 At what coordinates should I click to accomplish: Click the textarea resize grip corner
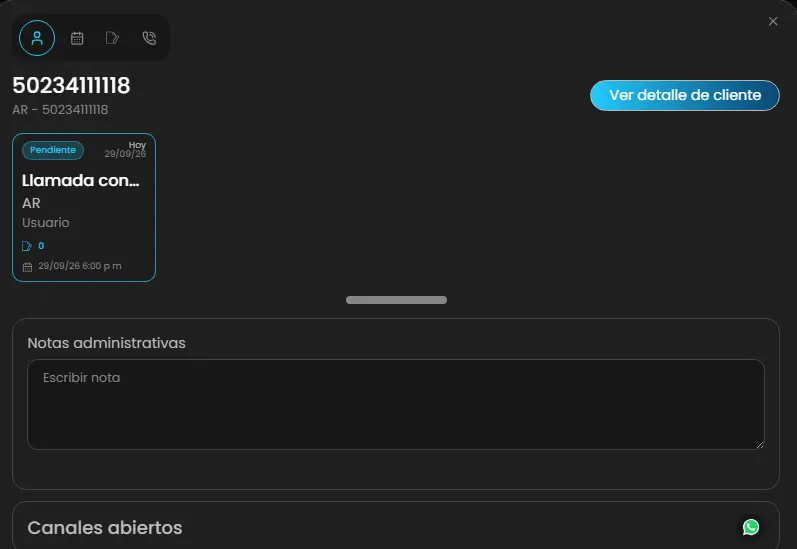760,445
